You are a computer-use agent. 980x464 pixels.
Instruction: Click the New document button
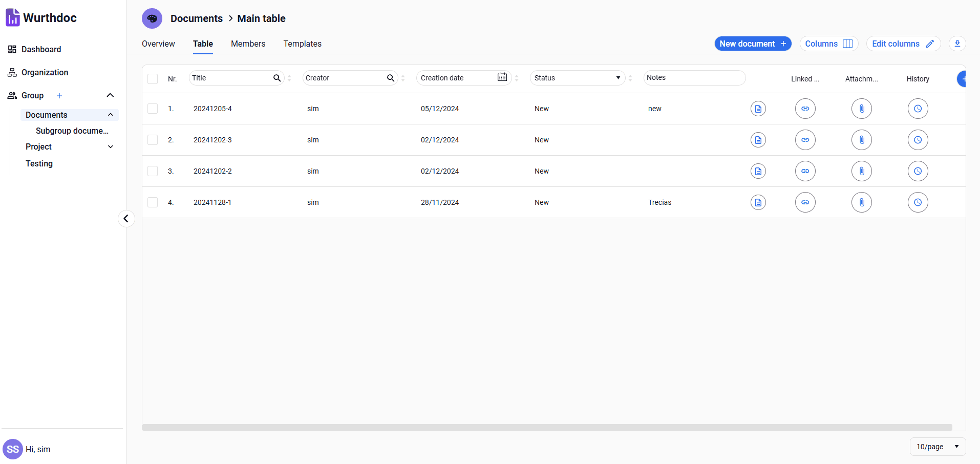pyautogui.click(x=752, y=44)
